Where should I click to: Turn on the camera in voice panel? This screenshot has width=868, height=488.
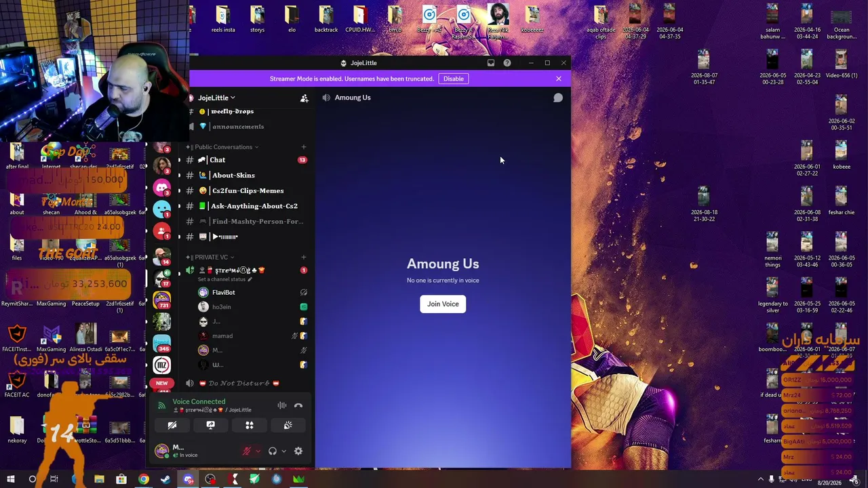coord(172,426)
